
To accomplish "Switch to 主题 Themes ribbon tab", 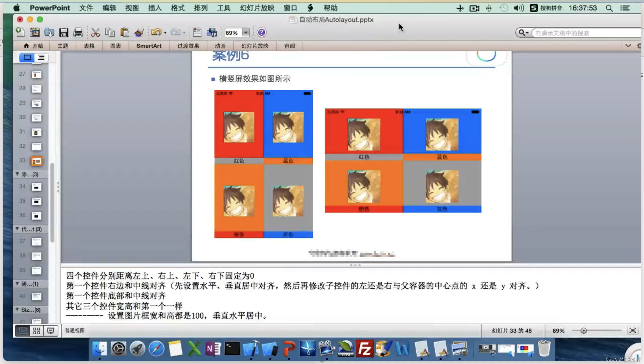I will coord(63,46).
